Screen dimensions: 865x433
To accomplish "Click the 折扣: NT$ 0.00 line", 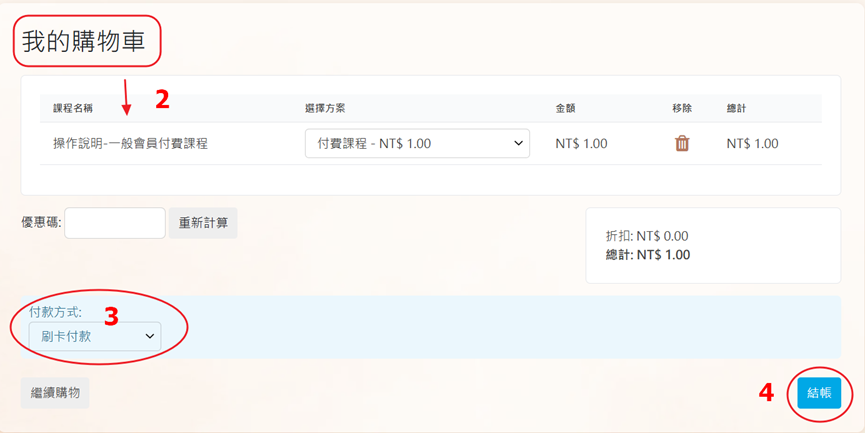I will [x=647, y=236].
